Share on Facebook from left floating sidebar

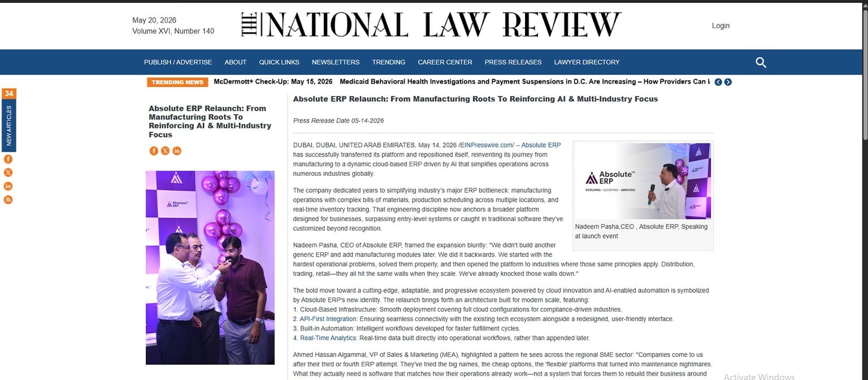tap(8, 159)
